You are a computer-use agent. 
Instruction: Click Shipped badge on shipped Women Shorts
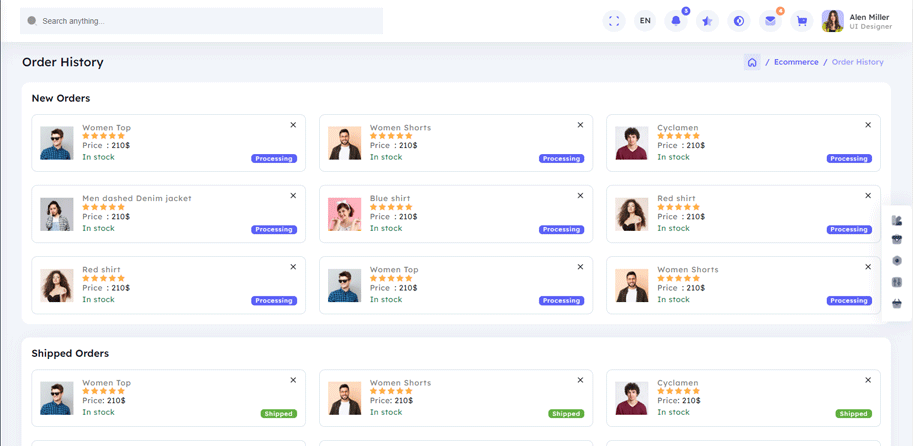566,414
